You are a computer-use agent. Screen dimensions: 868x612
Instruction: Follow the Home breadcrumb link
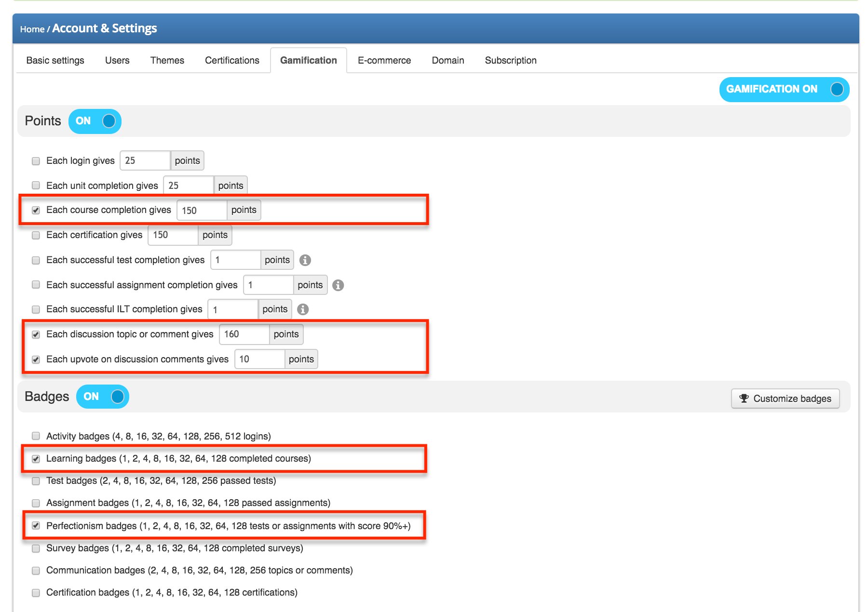click(32, 29)
